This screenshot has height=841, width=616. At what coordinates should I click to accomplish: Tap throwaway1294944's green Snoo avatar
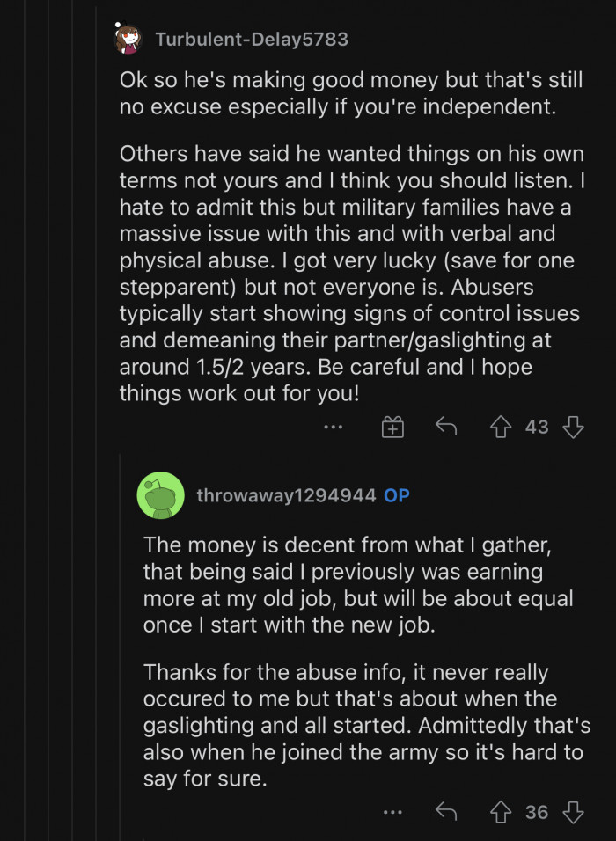[x=160, y=495]
